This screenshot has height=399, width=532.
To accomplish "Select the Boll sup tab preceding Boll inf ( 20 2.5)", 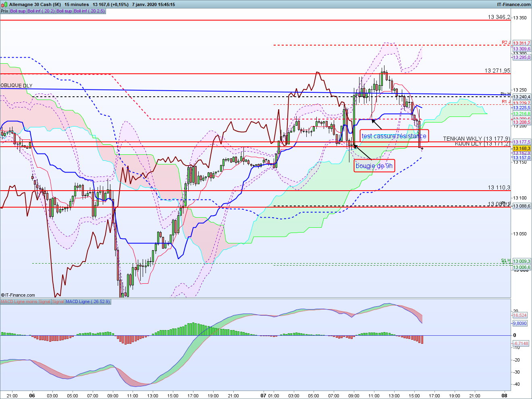I will pyautogui.click(x=64, y=11).
